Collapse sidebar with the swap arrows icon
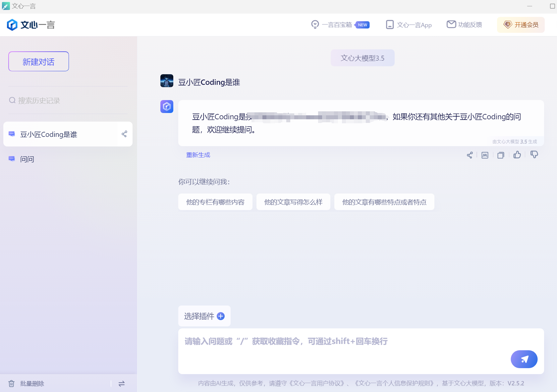The height and width of the screenshot is (392, 557). (x=122, y=383)
